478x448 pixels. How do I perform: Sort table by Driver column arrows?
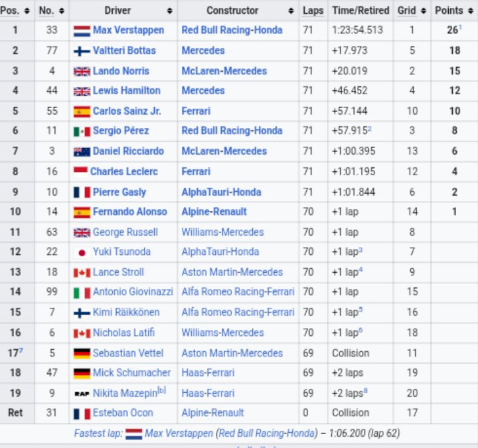pyautogui.click(x=170, y=11)
